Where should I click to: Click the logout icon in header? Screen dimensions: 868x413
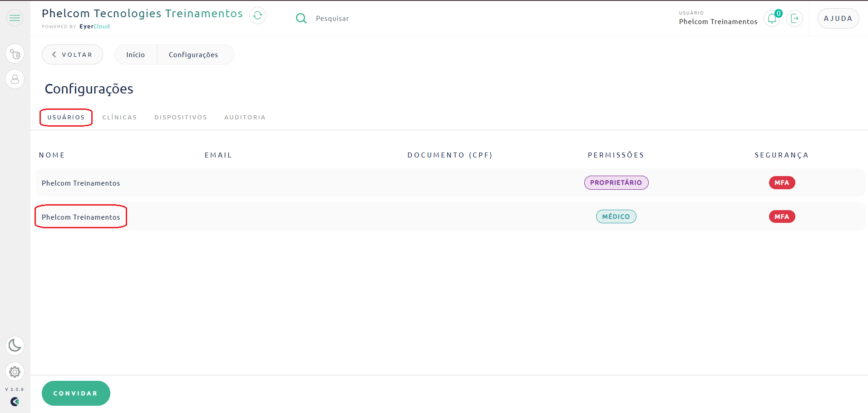(794, 19)
